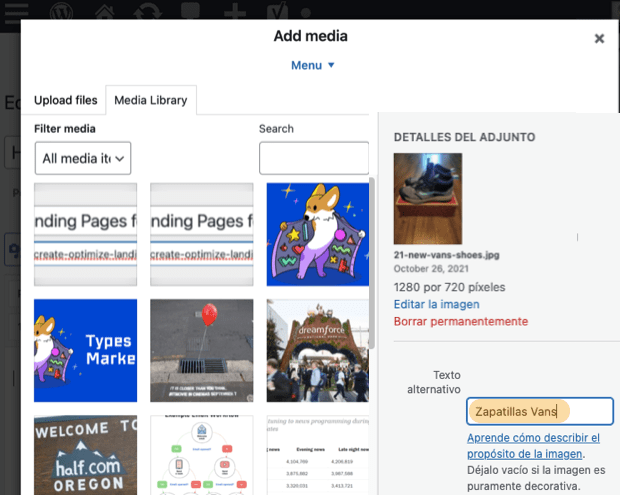
Task: Switch to the Media Library tab
Action: (151, 100)
